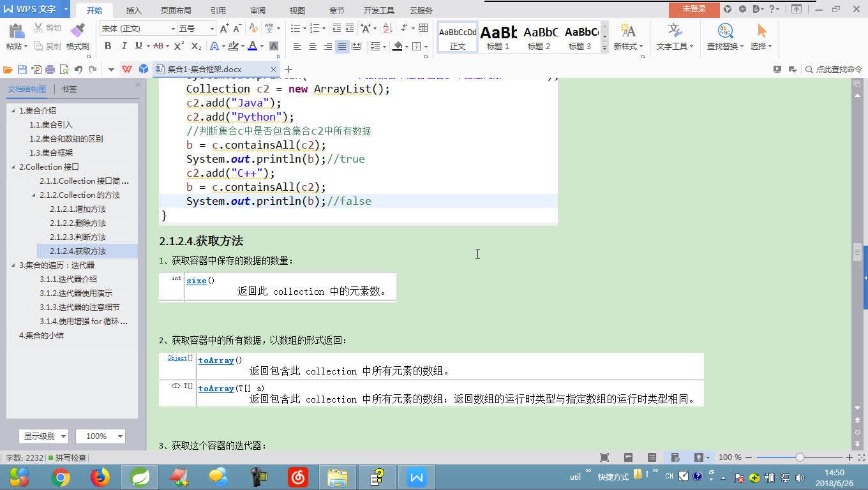Open the 引用 ribbon tab
Image resolution: width=868 pixels, height=490 pixels.
pos(218,10)
